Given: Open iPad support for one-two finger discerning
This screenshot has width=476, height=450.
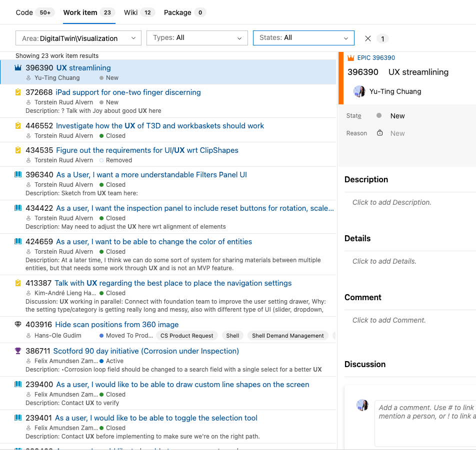Looking at the screenshot, I should click(128, 92).
